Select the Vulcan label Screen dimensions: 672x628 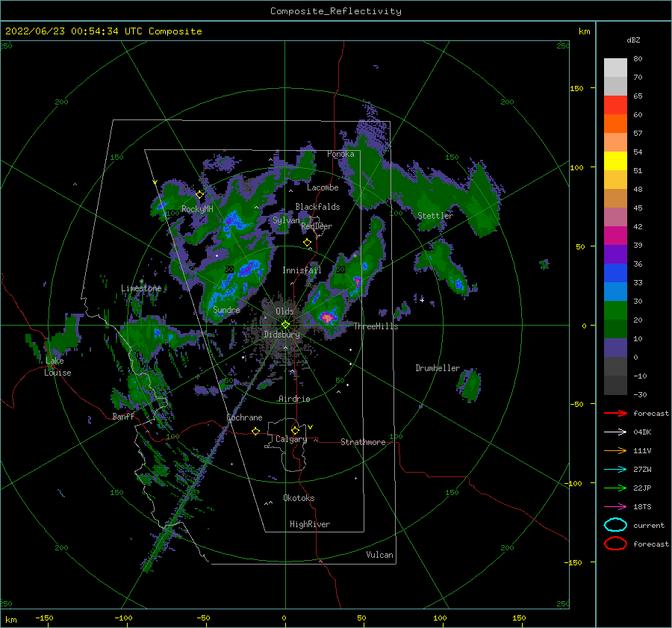pos(379,555)
